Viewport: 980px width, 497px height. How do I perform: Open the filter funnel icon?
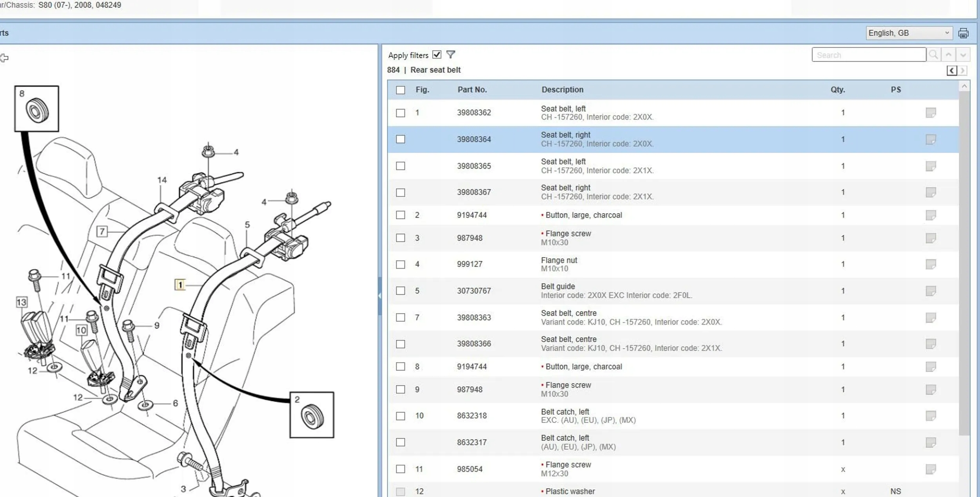pos(451,55)
